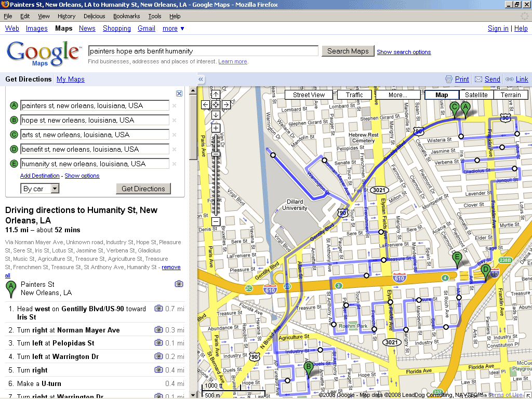This screenshot has width=532, height=399.
Task: Open the Bookmarks menu
Action: tap(127, 16)
